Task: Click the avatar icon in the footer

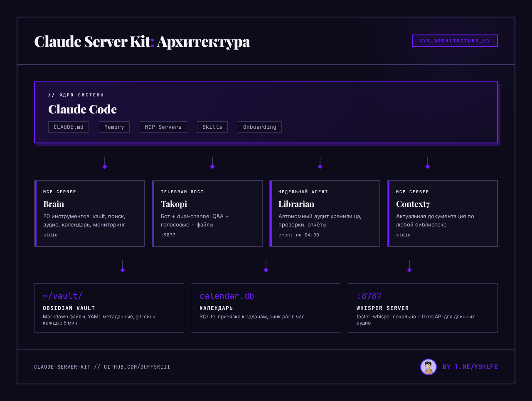Action: tap(429, 367)
